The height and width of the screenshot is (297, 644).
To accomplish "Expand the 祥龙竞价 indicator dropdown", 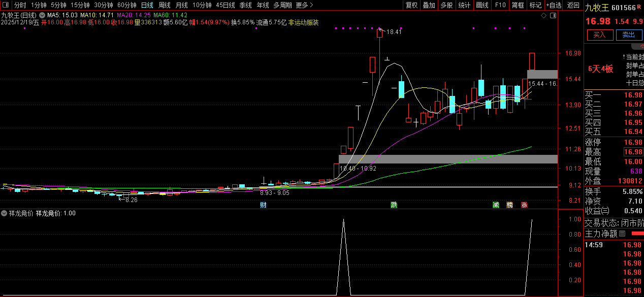I will [5, 213].
